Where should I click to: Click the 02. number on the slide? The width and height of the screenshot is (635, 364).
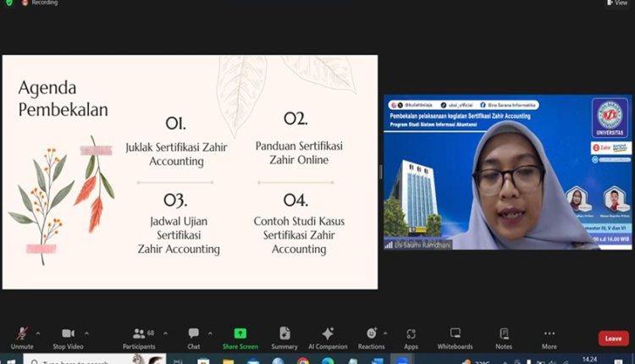tap(295, 119)
